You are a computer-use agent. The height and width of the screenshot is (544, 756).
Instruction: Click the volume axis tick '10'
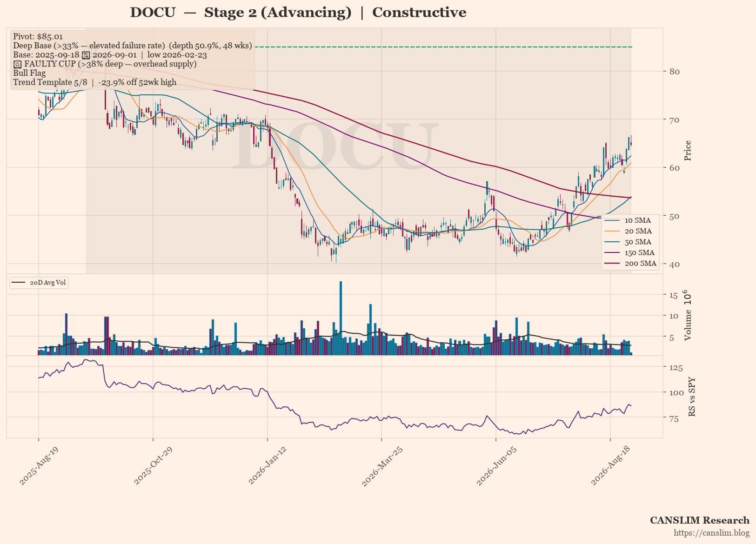(x=673, y=316)
